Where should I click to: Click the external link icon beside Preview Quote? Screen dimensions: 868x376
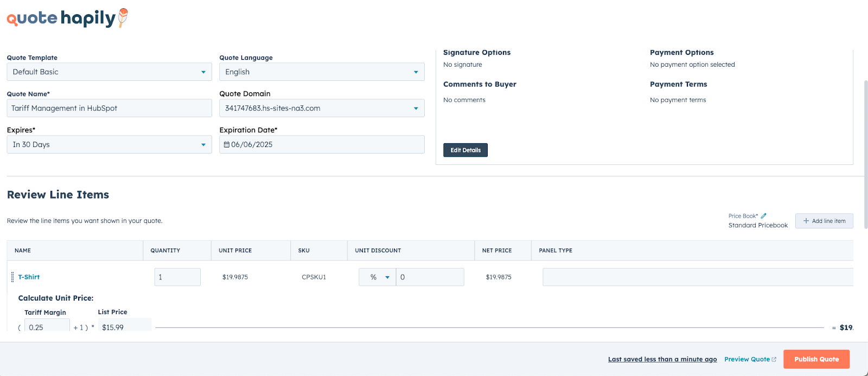point(774,359)
